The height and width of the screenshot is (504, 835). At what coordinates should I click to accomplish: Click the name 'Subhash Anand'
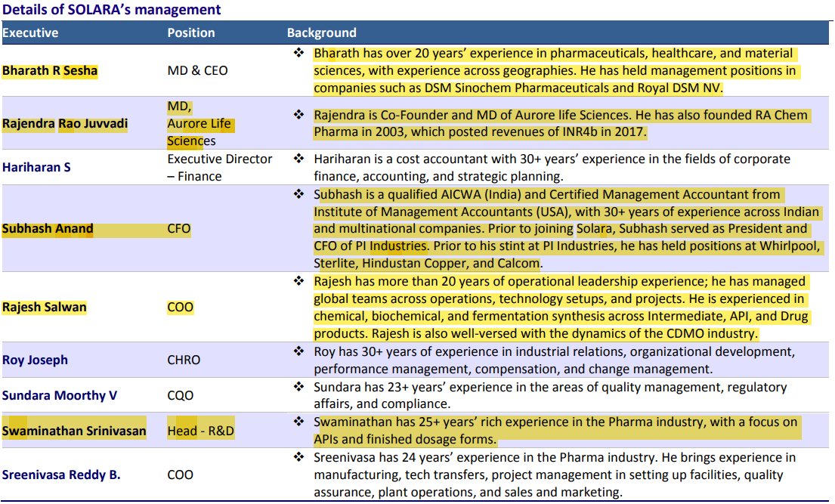[x=48, y=228]
